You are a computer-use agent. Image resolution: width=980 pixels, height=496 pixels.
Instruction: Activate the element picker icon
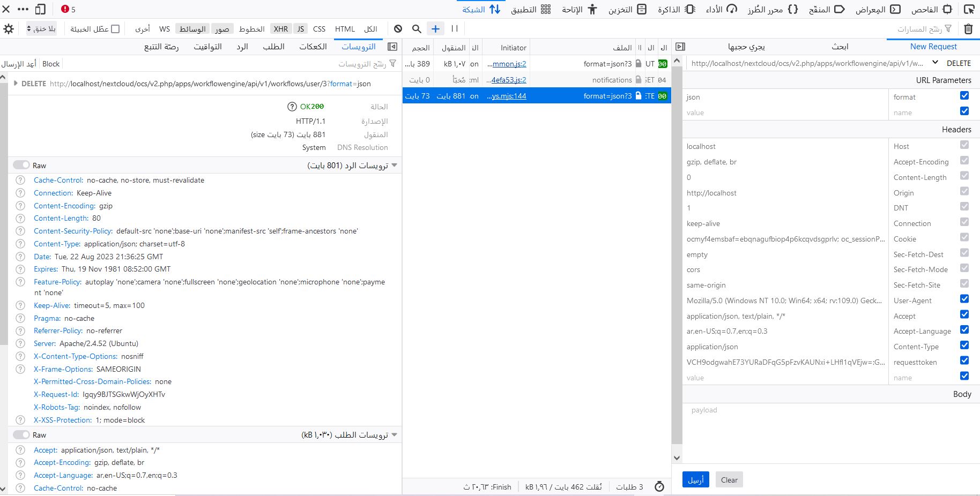969,9
